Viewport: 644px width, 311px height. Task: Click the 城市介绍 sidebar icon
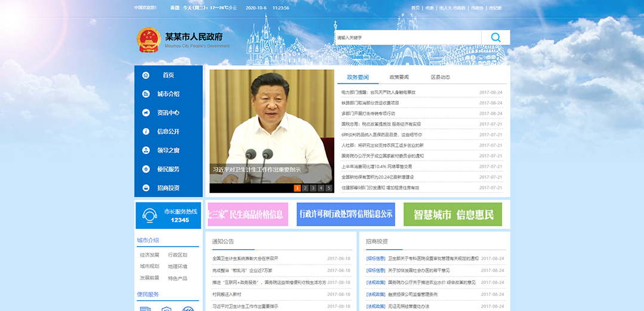pos(146,94)
